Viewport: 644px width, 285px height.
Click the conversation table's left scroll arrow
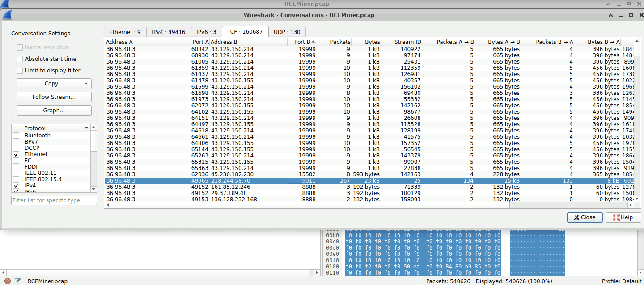click(x=108, y=205)
